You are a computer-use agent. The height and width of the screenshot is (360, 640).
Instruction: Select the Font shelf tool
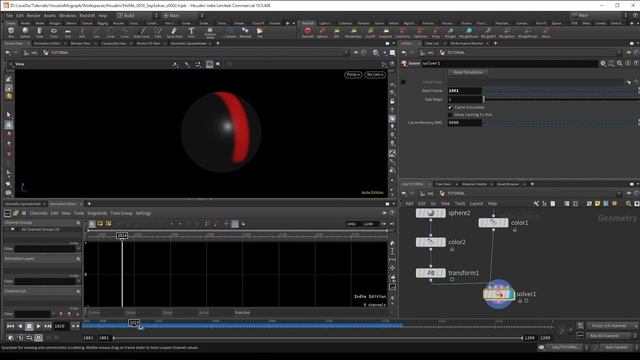coord(191,32)
